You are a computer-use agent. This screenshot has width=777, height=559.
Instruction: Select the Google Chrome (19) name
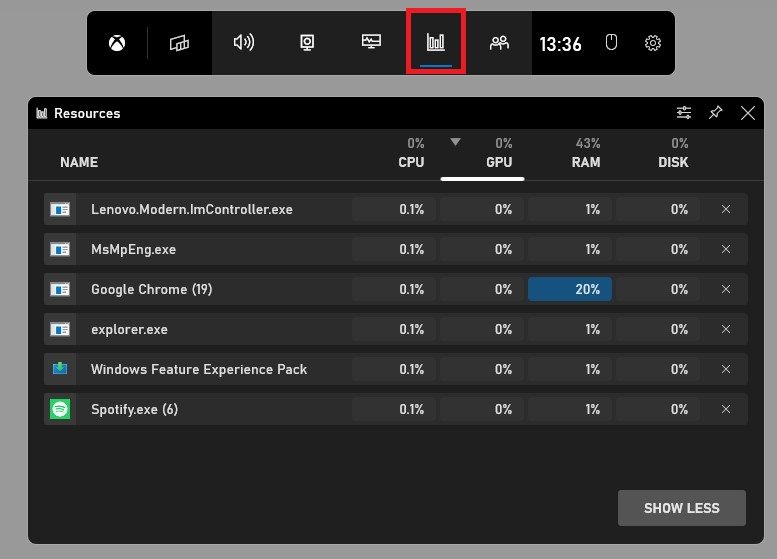point(152,289)
